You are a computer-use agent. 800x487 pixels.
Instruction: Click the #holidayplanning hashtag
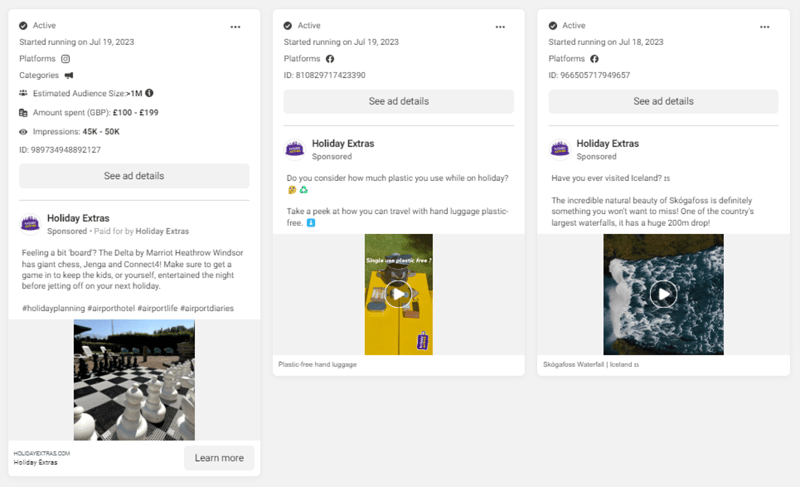pos(54,308)
